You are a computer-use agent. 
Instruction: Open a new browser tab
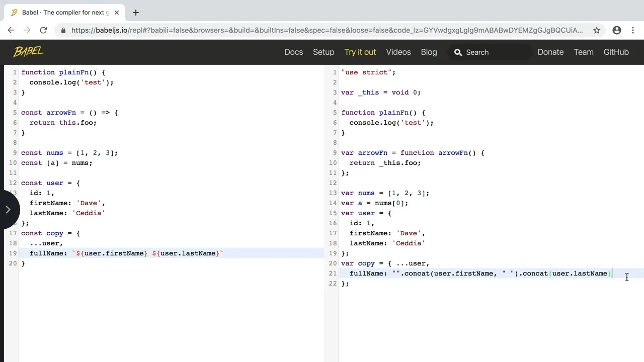click(x=136, y=13)
